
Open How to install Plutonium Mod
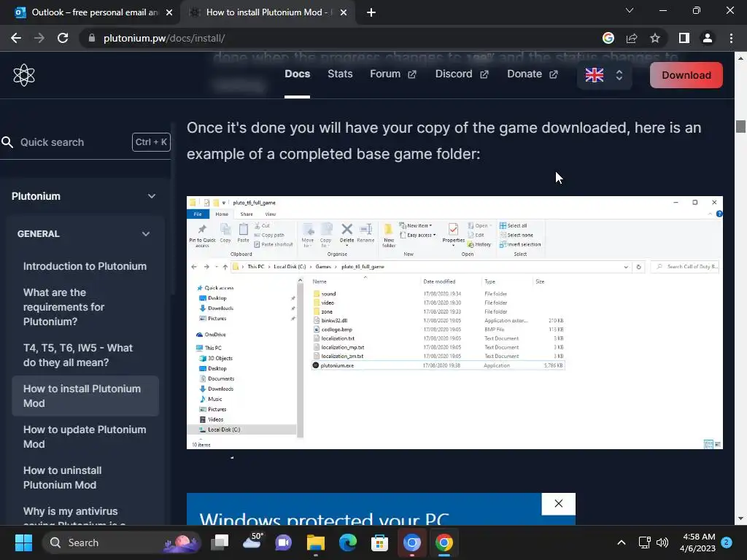(85, 396)
